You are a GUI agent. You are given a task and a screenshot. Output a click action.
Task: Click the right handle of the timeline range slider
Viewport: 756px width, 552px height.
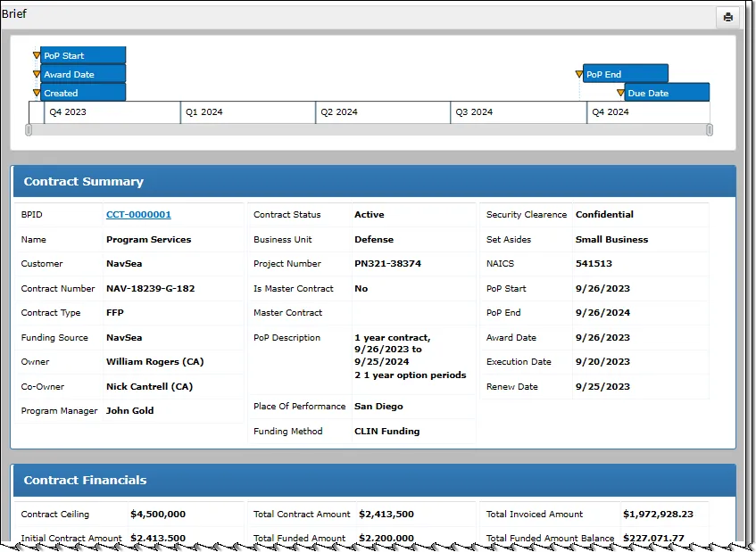[x=710, y=130]
